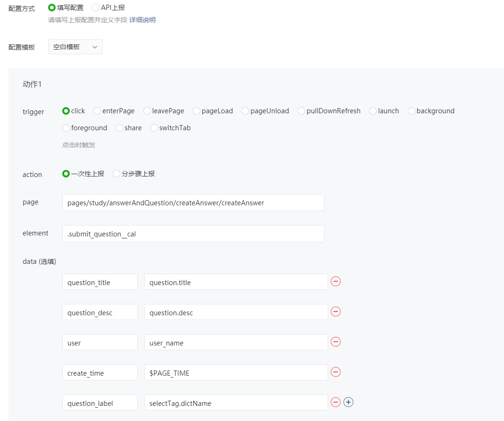The width and height of the screenshot is (504, 421).
Task: Open the 详细说明 link
Action: point(142,20)
